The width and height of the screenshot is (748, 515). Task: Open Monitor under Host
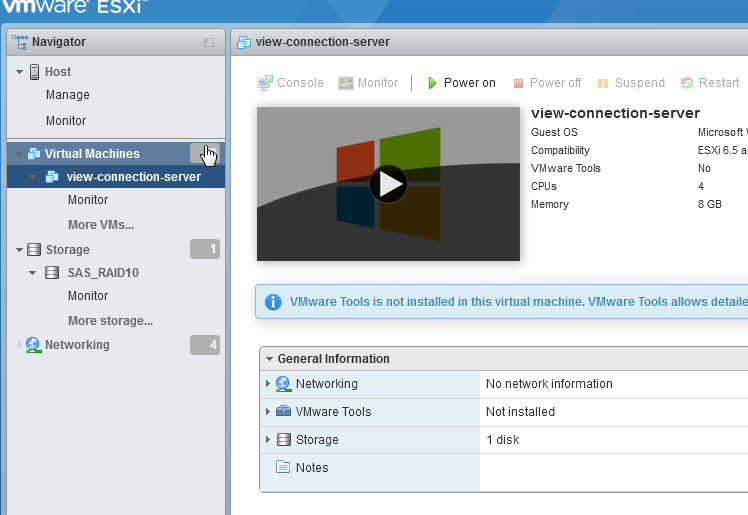tap(66, 121)
